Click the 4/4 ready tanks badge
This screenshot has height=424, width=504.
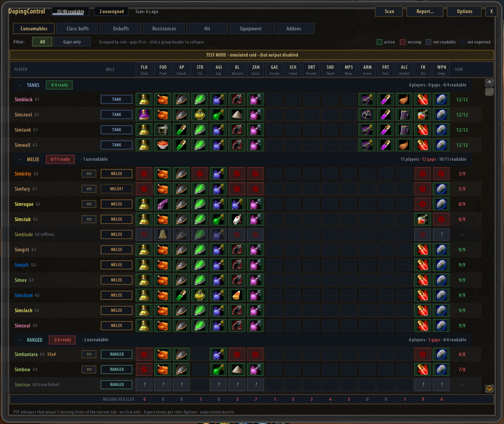59,85
